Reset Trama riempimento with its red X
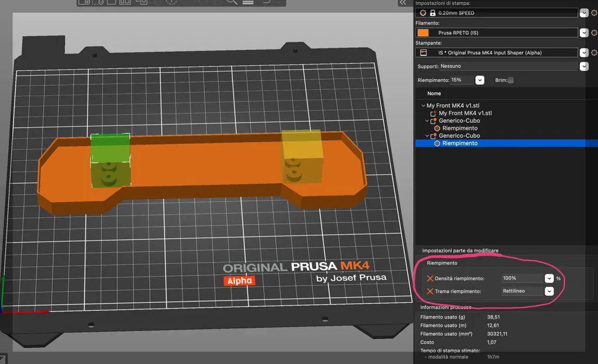The image size is (598, 364). coord(430,291)
